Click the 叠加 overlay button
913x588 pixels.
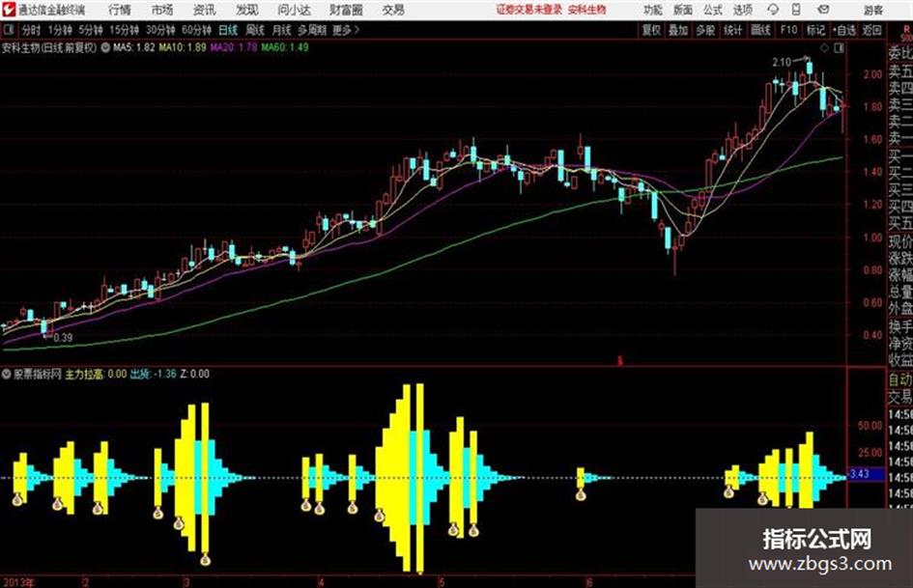[678, 30]
